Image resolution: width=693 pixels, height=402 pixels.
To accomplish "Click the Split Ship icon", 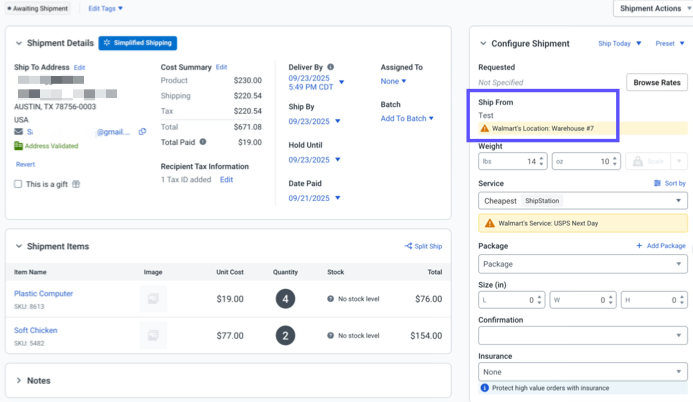I will point(408,246).
